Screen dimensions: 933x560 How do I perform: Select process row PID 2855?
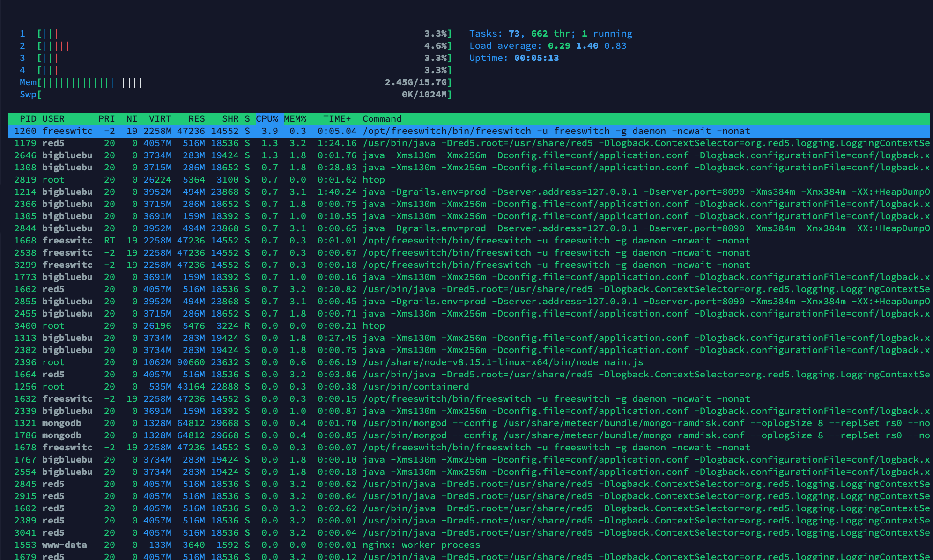[x=469, y=302]
